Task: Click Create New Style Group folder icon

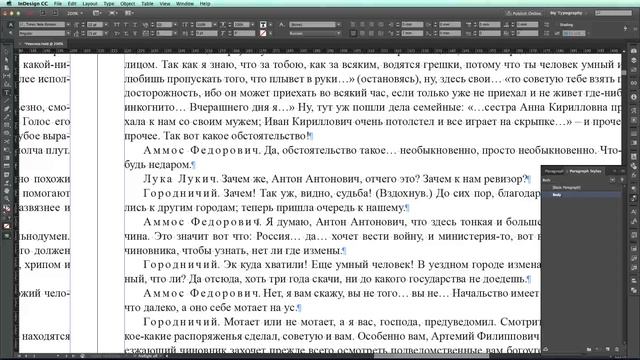Action: pyautogui.click(x=589, y=349)
